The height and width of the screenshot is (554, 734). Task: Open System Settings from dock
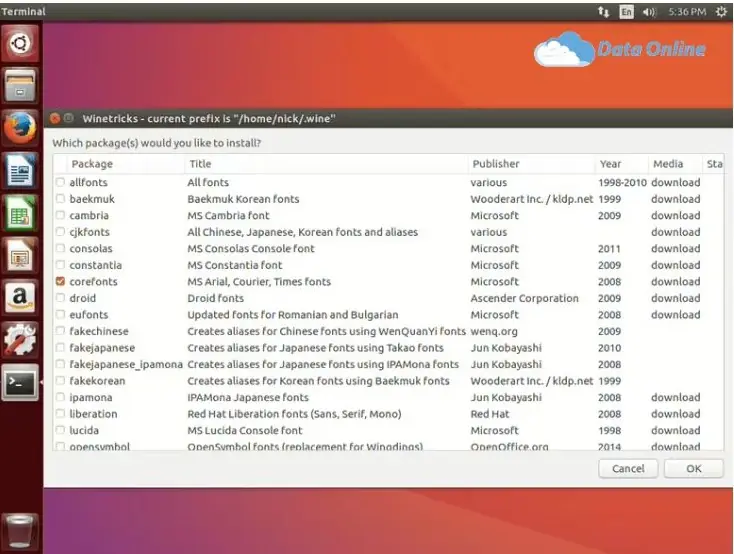click(x=20, y=340)
